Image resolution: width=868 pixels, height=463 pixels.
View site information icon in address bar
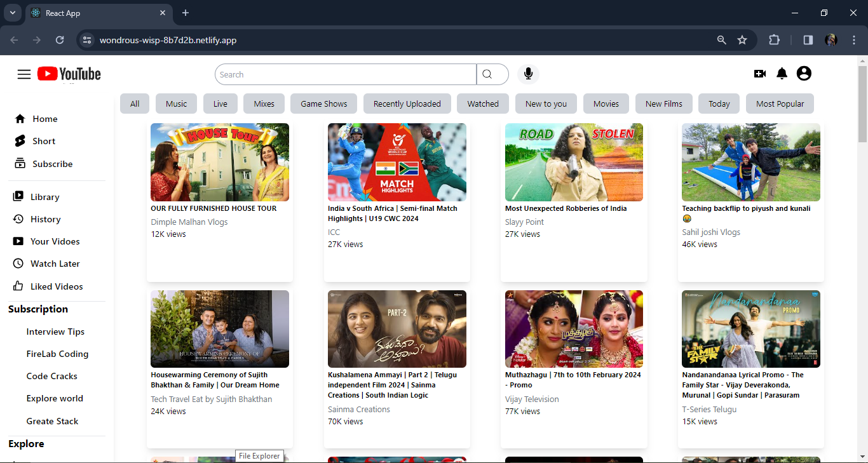coord(87,40)
